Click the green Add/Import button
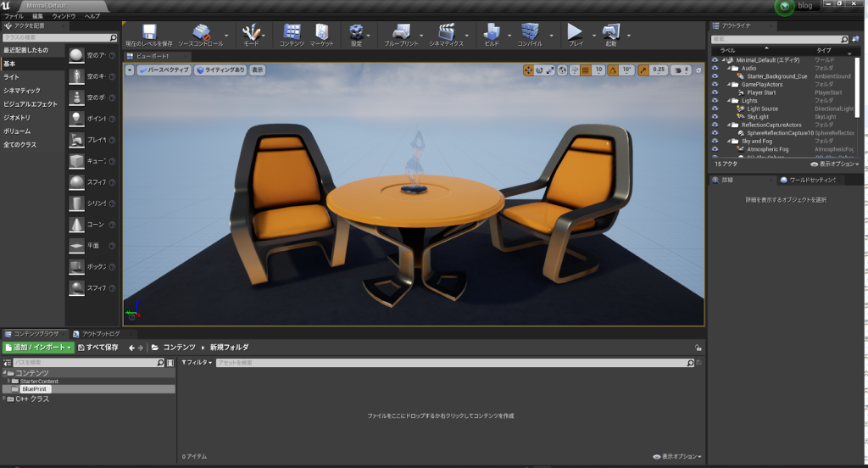This screenshot has height=468, width=868. tap(37, 348)
